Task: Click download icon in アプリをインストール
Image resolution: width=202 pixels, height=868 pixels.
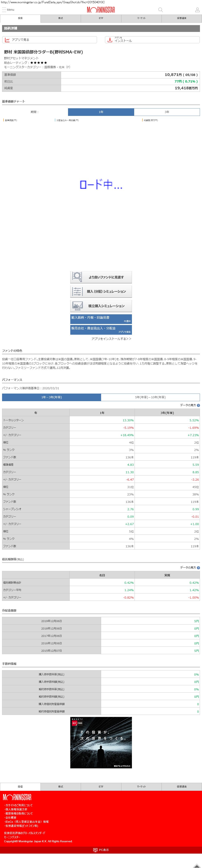Action: pos(110,40)
